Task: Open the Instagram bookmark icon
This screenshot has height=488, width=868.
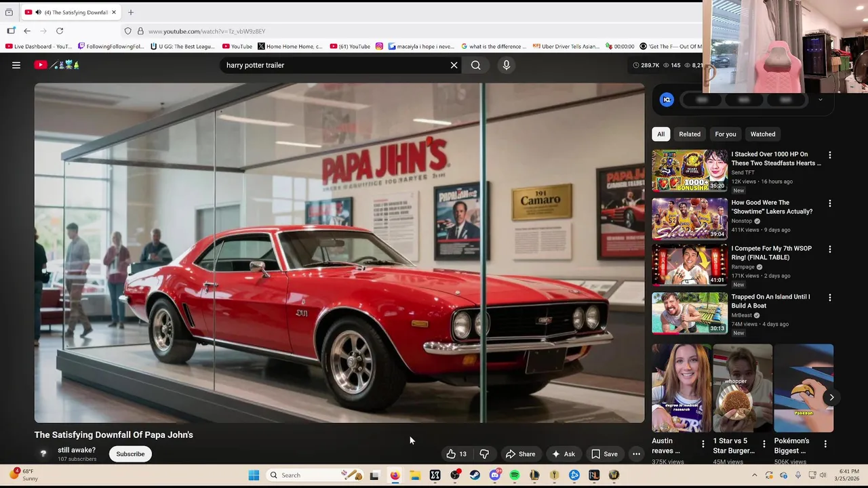Action: tap(379, 47)
